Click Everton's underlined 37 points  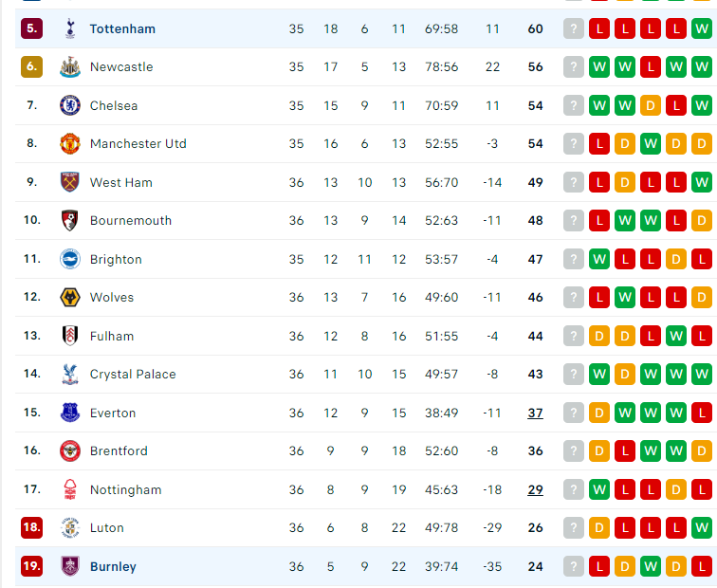click(x=535, y=413)
